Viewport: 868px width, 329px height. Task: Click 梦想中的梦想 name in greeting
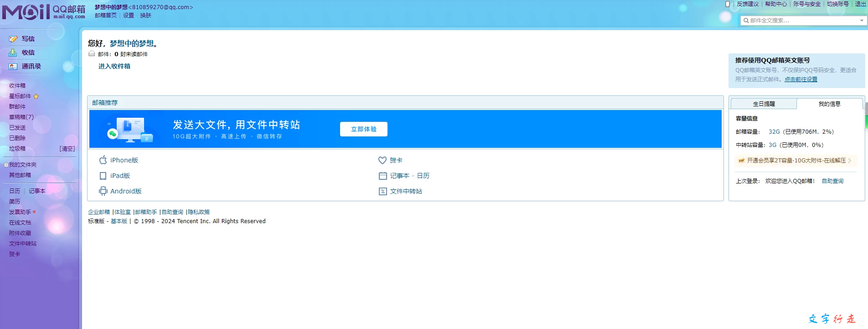(x=132, y=43)
